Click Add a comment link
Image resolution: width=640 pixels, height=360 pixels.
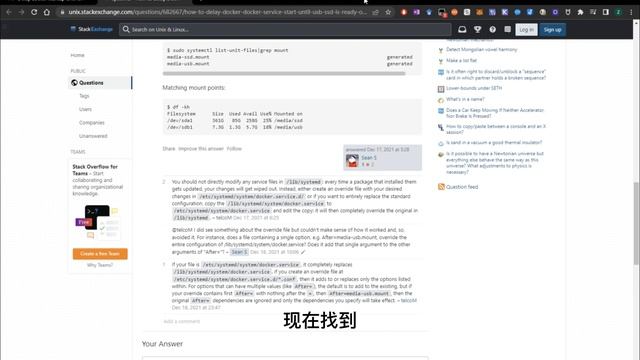point(182,321)
